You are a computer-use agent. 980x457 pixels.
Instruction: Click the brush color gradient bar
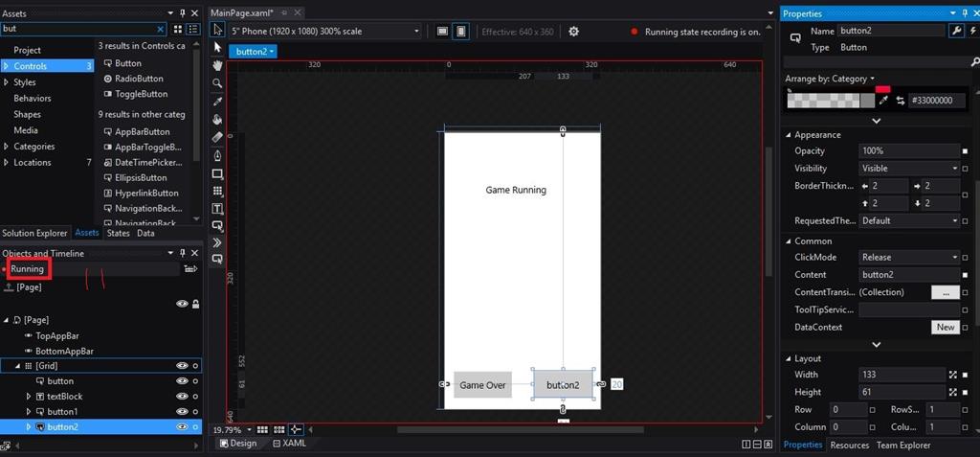pyautogui.click(x=830, y=101)
